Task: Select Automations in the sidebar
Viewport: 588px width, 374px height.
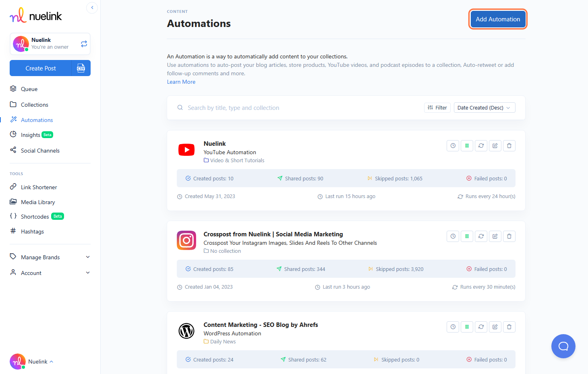Action: coord(37,120)
